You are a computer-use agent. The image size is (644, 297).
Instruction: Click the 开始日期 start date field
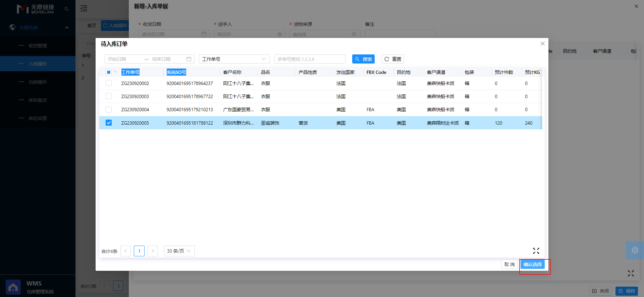click(x=123, y=59)
